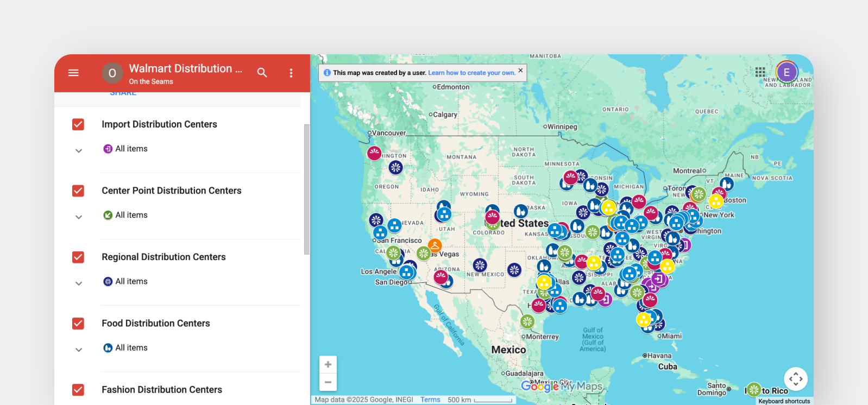Screen dimensions: 868x405
Task: Select 'Fashion Distribution Centers' layer title
Action: click(162, 390)
